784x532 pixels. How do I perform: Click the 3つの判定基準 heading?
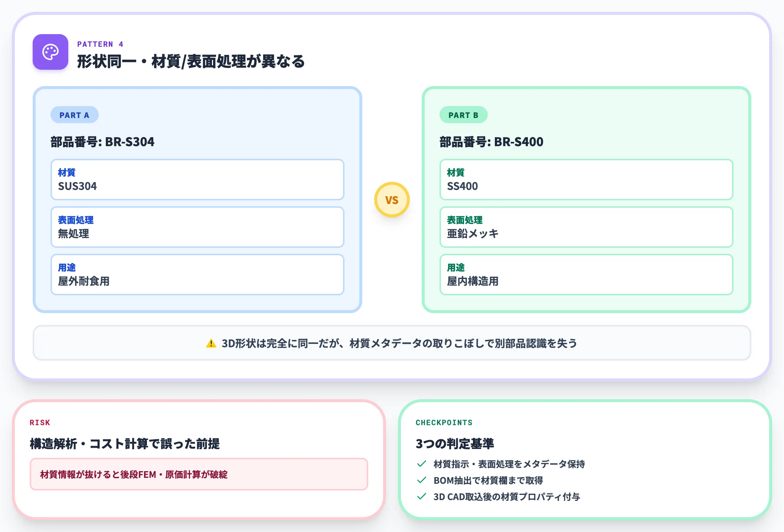coord(455,444)
